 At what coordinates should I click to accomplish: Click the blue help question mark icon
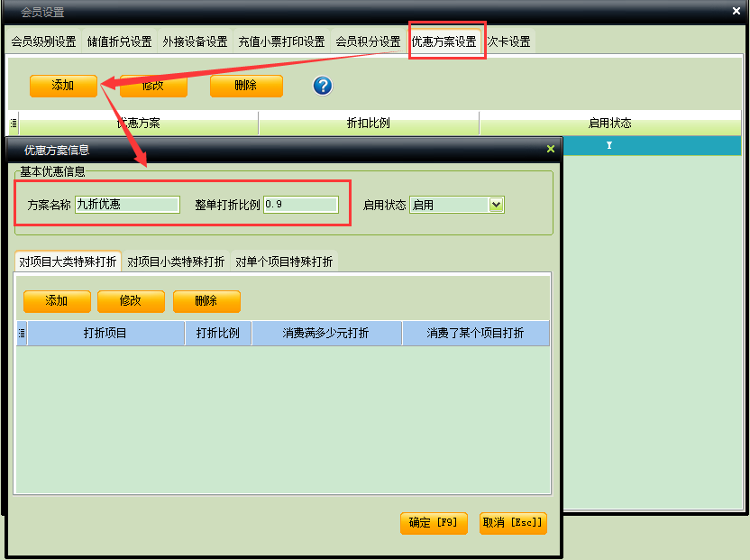point(323,86)
